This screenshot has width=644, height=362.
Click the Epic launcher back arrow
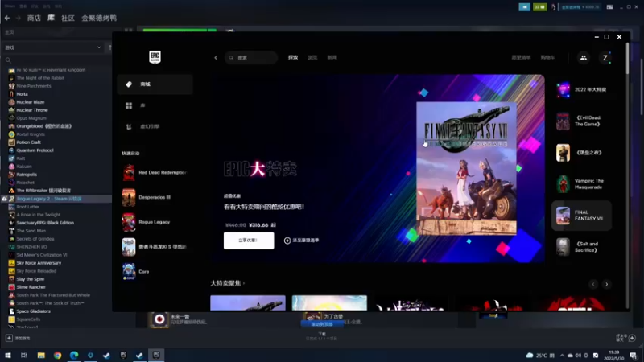tap(216, 57)
